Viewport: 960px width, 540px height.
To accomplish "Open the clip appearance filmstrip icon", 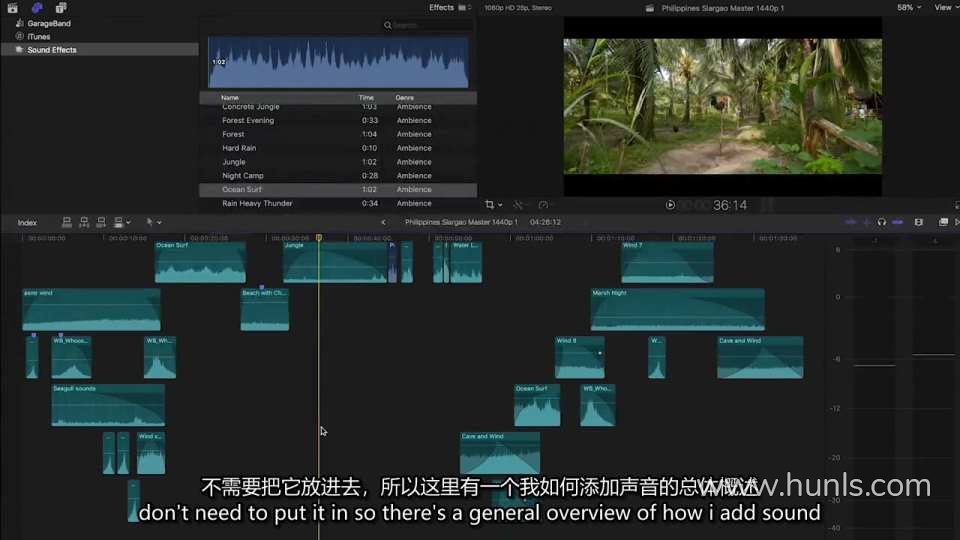I will coord(919,222).
